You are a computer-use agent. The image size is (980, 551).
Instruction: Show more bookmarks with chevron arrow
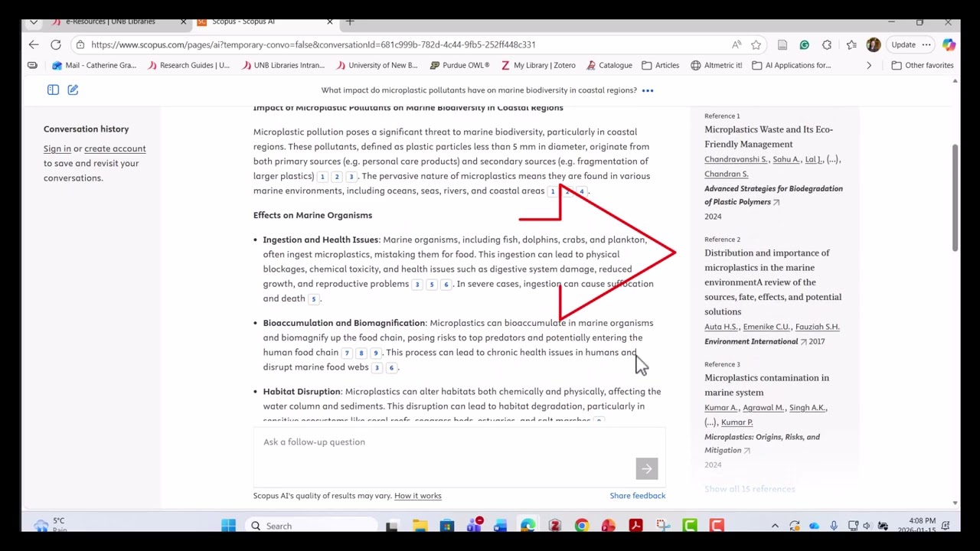click(869, 66)
